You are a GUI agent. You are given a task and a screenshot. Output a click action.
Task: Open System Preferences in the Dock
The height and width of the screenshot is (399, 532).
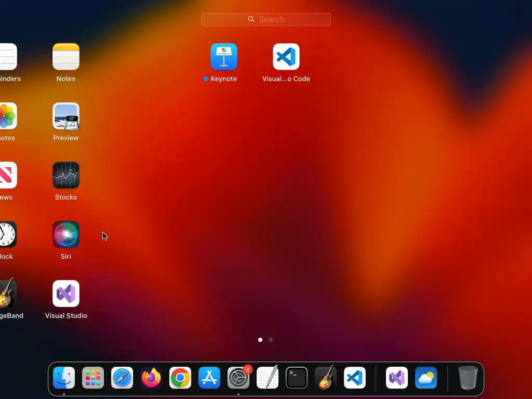pyautogui.click(x=238, y=378)
